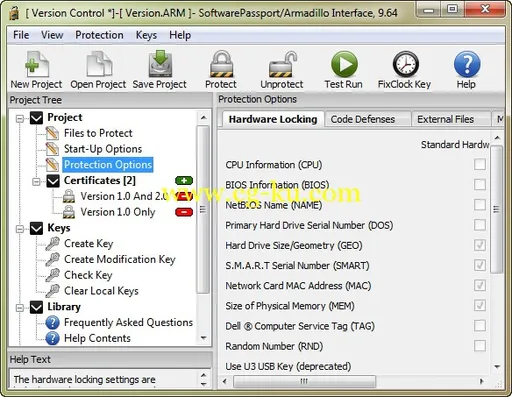Remove Version 1.0 Only certificate red minus

[x=184, y=212]
